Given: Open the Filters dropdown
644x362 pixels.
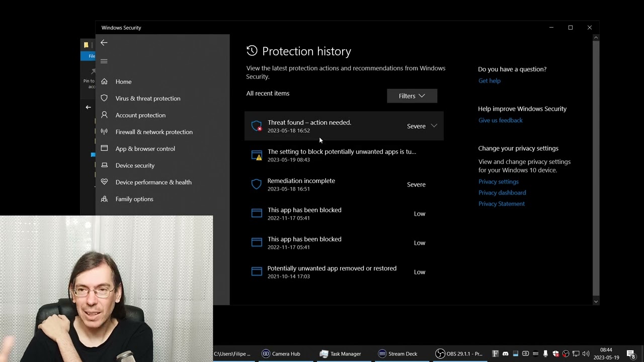Looking at the screenshot, I should point(412,96).
